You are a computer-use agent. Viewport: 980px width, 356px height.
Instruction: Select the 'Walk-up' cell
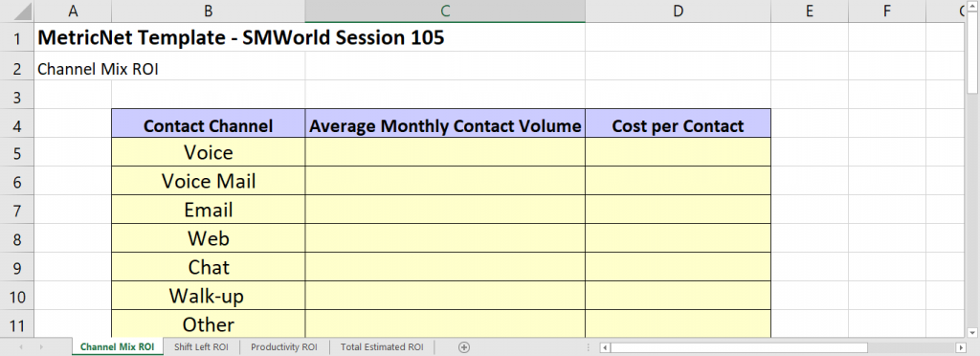pyautogui.click(x=208, y=296)
